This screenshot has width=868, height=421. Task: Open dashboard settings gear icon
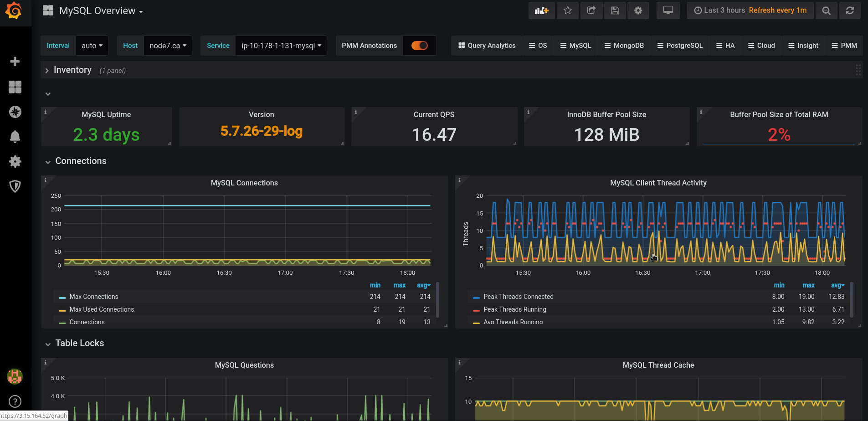point(638,10)
